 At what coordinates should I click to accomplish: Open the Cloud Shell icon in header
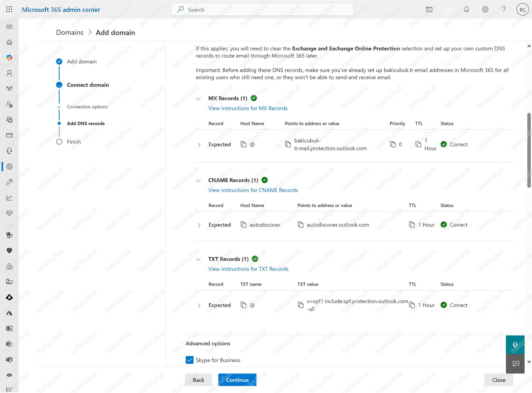(x=429, y=10)
